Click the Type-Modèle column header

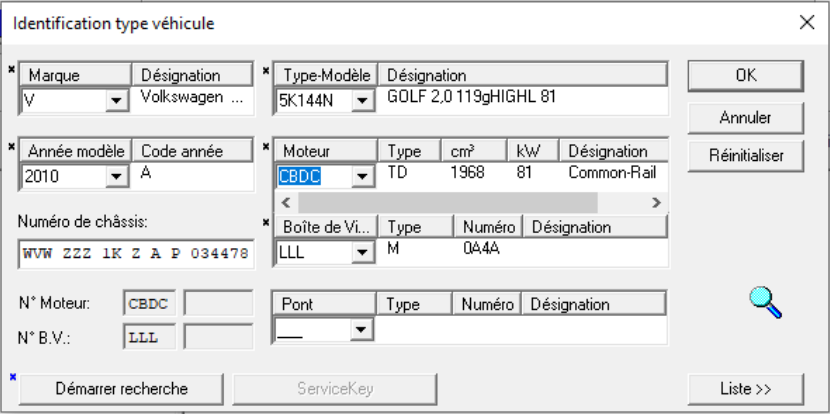(326, 75)
